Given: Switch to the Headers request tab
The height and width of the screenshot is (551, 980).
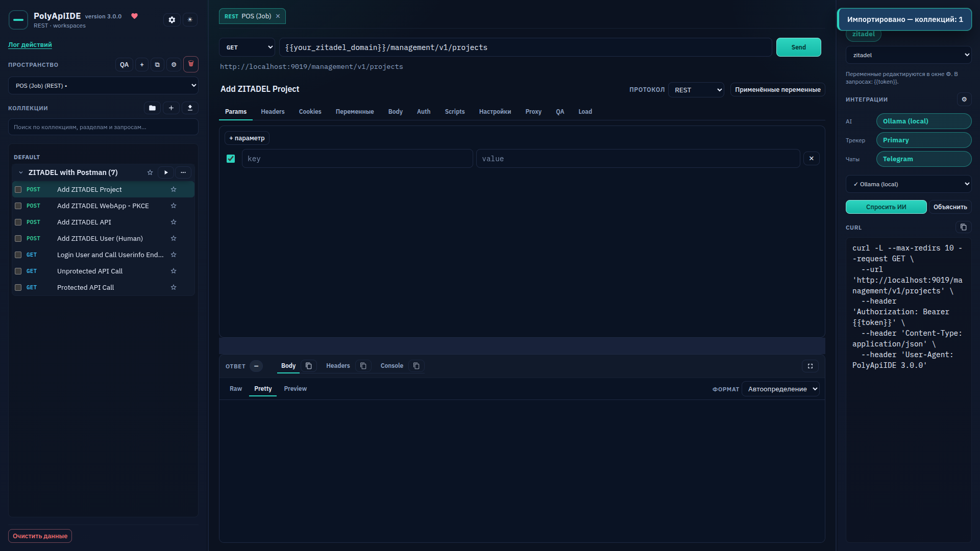Looking at the screenshot, I should click(x=273, y=112).
